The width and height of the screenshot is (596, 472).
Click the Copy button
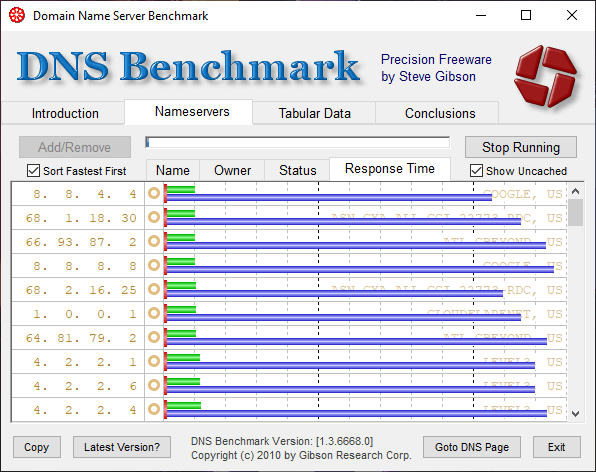click(x=36, y=447)
